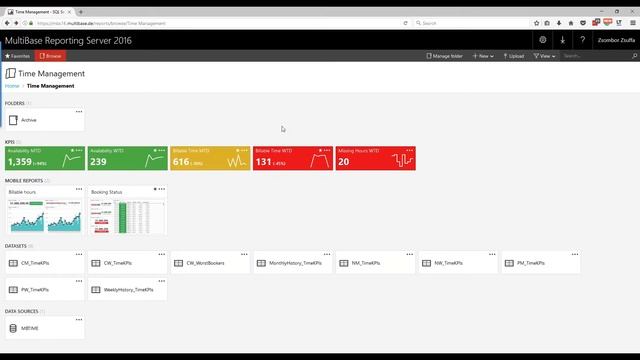This screenshot has width=640, height=360.
Task: Expand the View dropdown menu
Action: click(544, 56)
